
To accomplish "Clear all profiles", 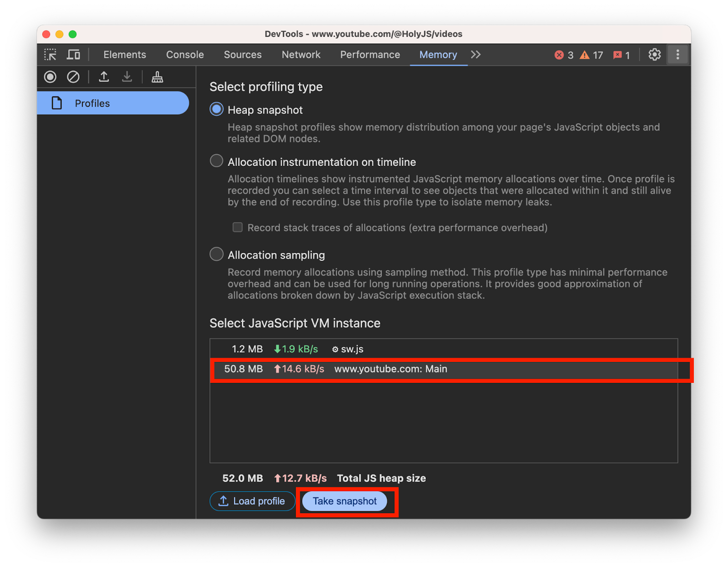I will (73, 77).
